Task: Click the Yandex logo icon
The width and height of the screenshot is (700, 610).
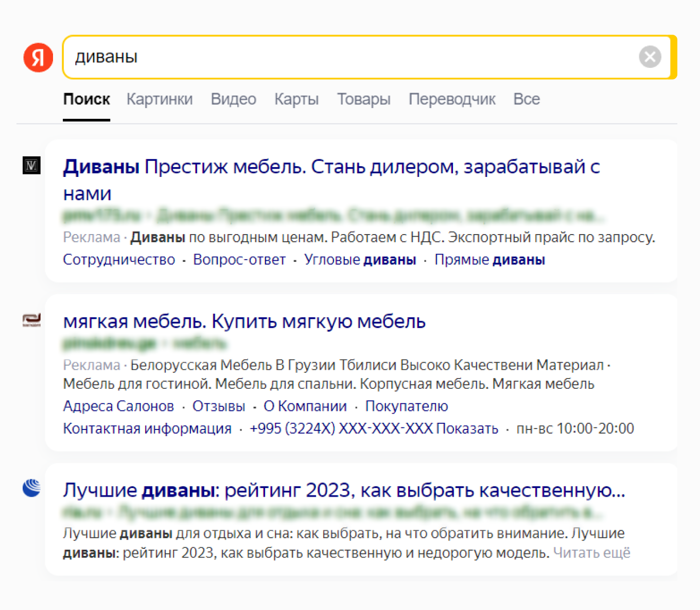Action: click(38, 58)
